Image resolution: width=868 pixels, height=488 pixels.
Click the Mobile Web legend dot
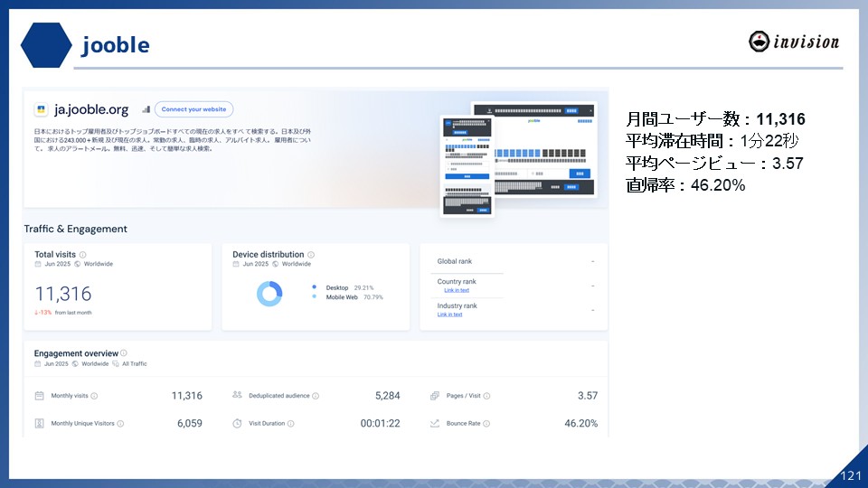tap(314, 296)
